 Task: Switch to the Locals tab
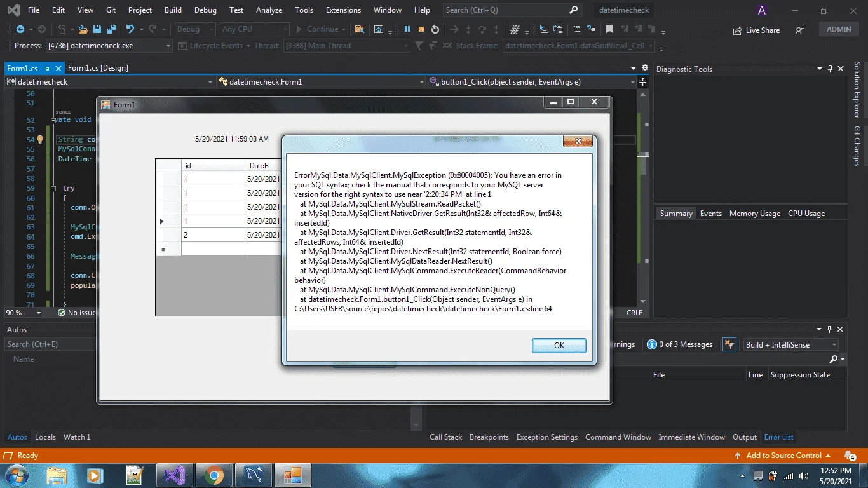45,437
